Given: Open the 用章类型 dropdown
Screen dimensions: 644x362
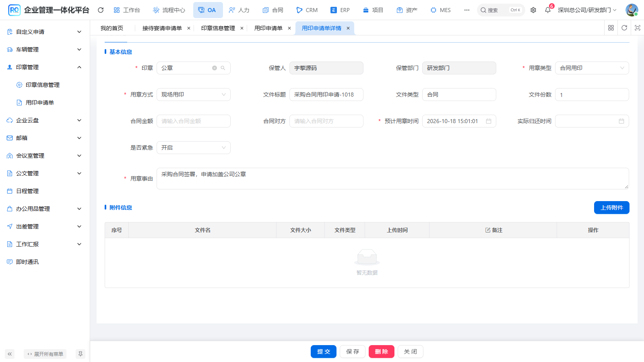Looking at the screenshot, I should tap(592, 68).
